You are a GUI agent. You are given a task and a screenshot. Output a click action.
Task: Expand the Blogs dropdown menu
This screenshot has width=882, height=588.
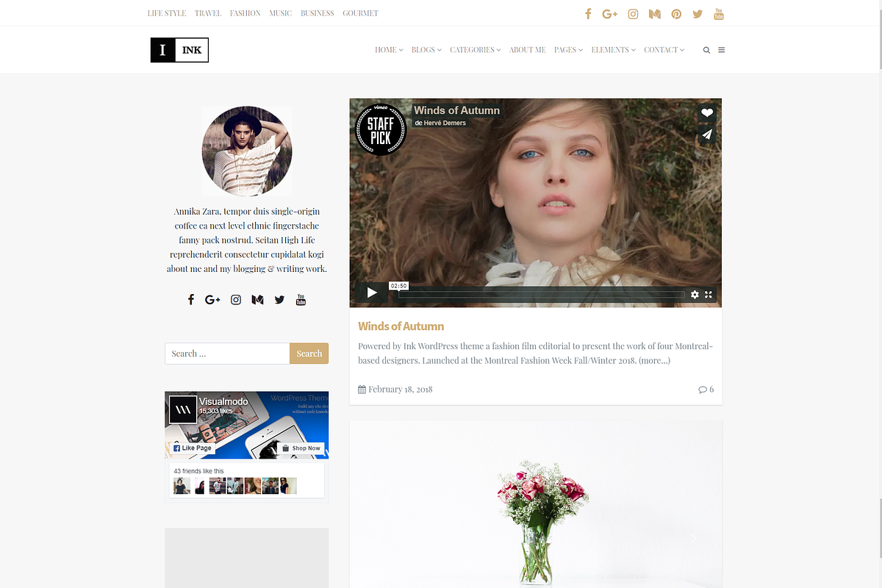pyautogui.click(x=426, y=50)
